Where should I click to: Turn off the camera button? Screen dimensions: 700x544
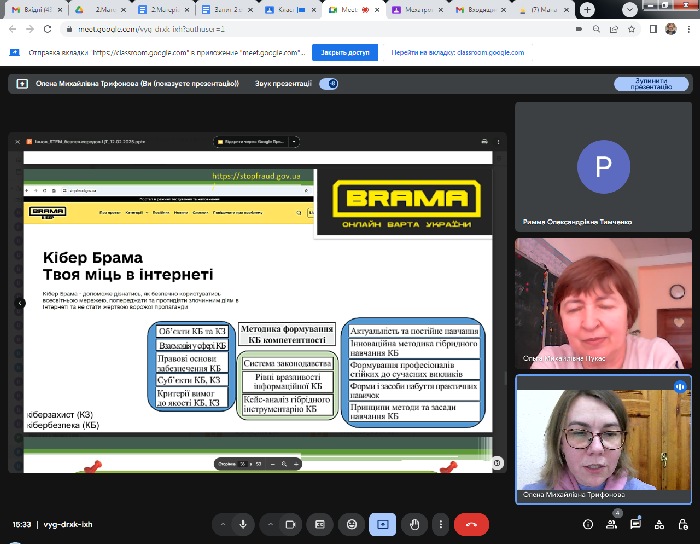click(292, 523)
